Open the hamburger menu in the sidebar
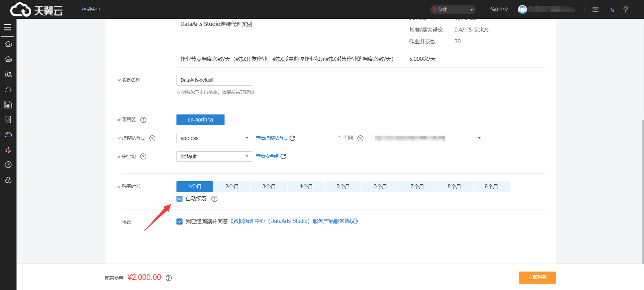This screenshot has width=644, height=290. coord(7,27)
